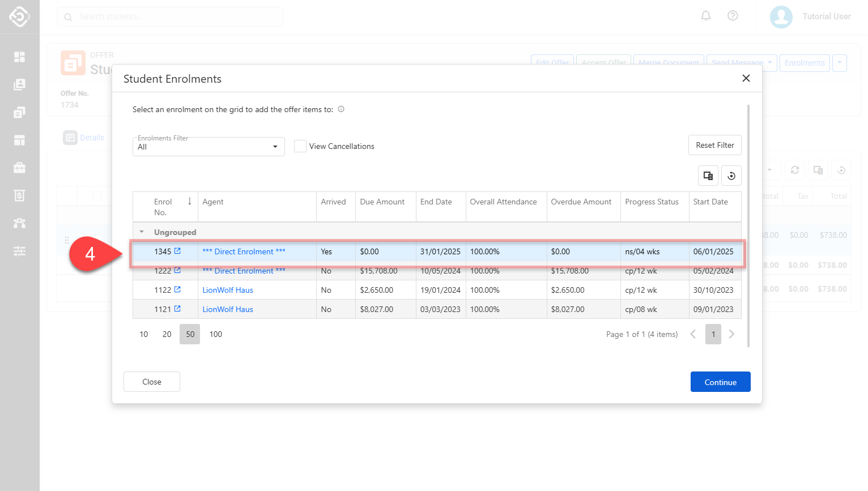Click the Reset Filter button
The image size is (868, 491).
(714, 145)
